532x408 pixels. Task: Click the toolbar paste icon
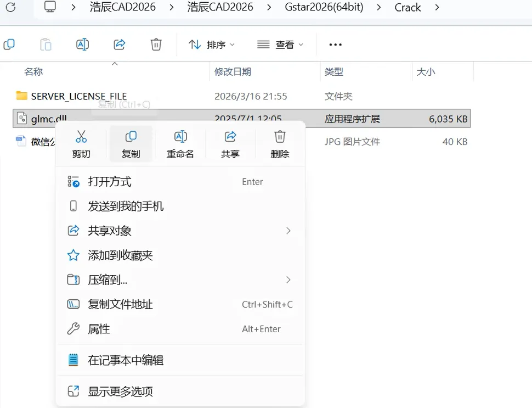pyautogui.click(x=46, y=44)
